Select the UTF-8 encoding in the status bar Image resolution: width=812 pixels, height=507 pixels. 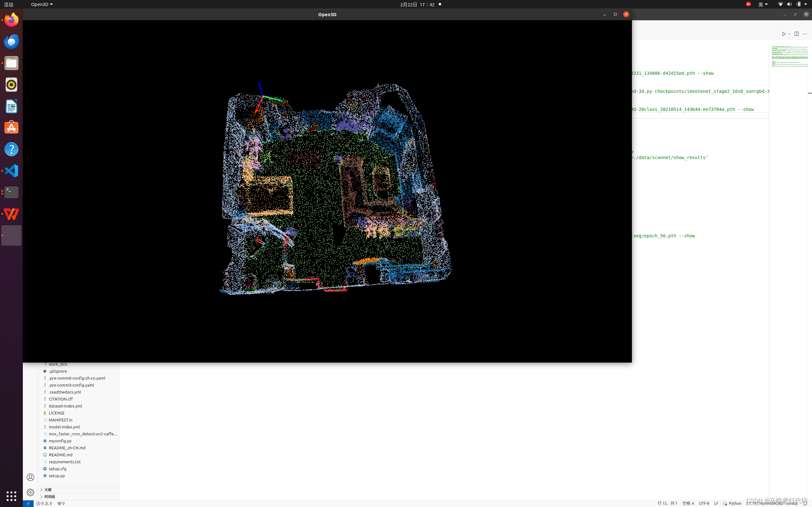coord(704,503)
